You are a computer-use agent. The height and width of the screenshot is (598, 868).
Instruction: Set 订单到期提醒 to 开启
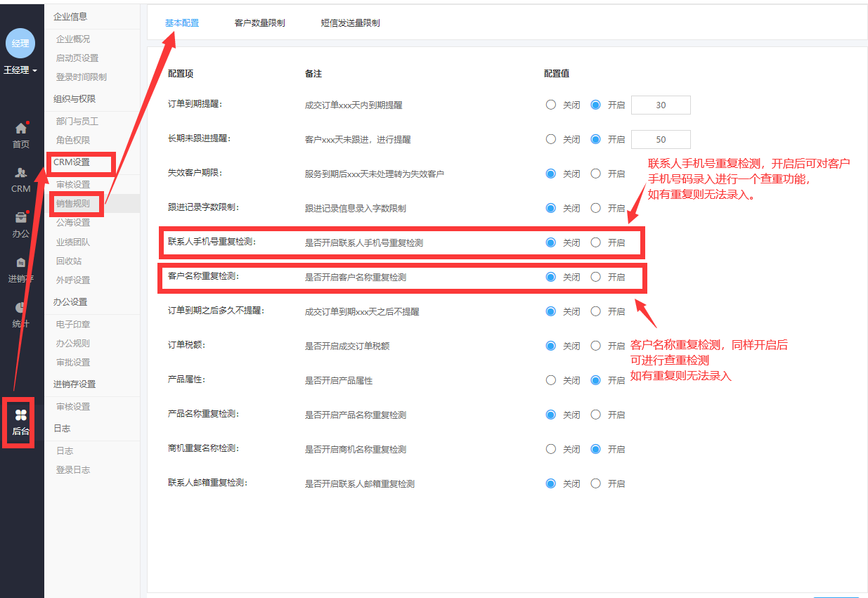click(596, 105)
